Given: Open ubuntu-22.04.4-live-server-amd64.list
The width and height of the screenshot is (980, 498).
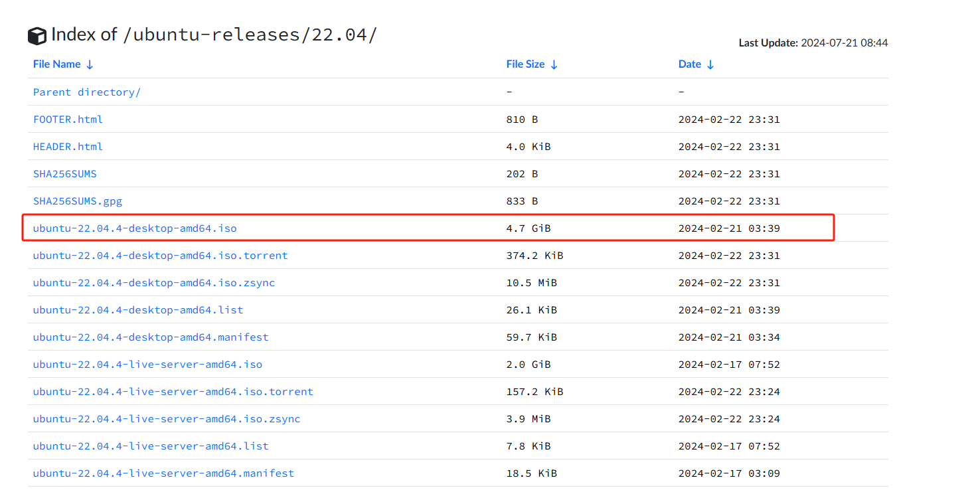Looking at the screenshot, I should (x=151, y=446).
